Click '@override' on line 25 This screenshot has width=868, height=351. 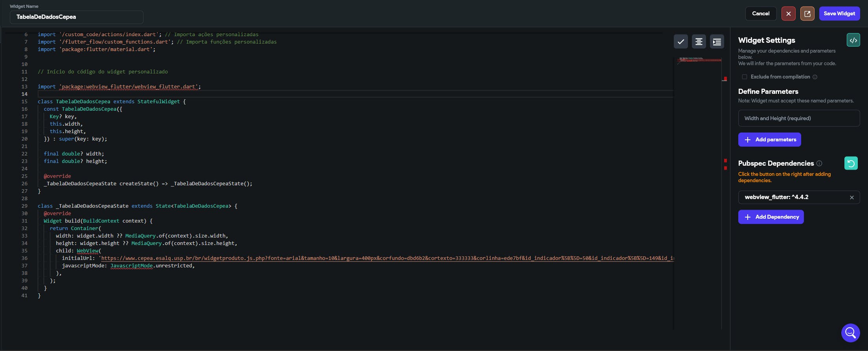[57, 176]
